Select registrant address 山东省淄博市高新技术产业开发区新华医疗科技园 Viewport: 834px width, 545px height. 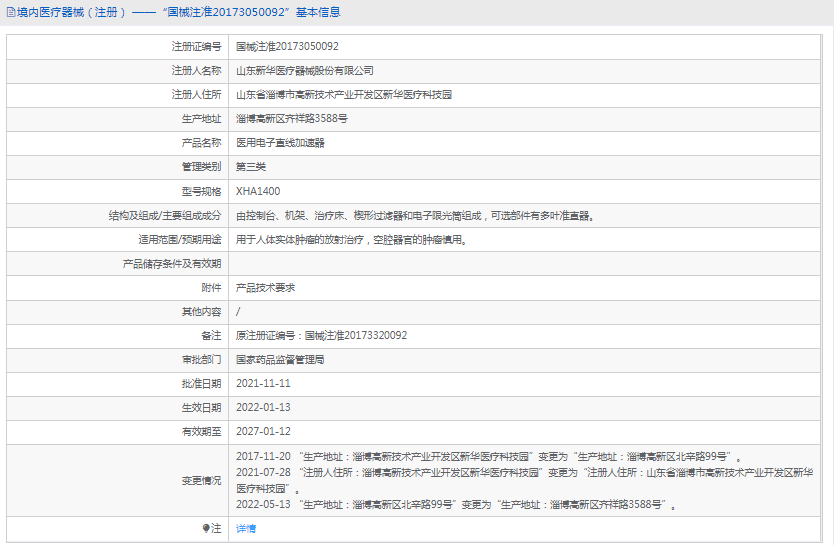(x=344, y=95)
